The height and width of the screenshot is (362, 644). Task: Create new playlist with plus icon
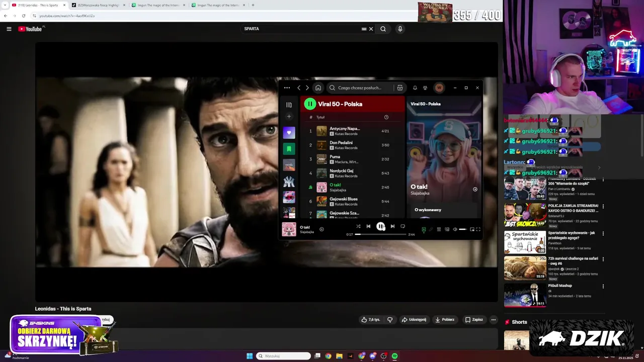[289, 117]
